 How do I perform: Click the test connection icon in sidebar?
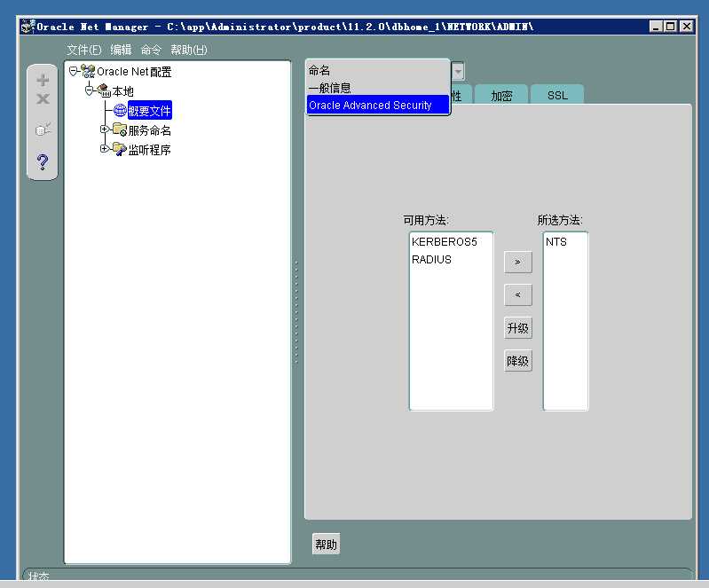43,129
